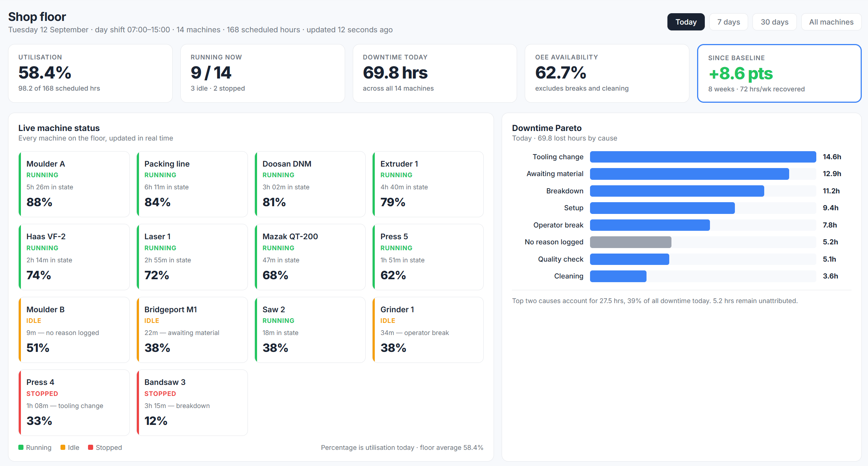Viewport: 868px width, 466px height.
Task: Click the red Stopped legend swatch
Action: (x=91, y=447)
